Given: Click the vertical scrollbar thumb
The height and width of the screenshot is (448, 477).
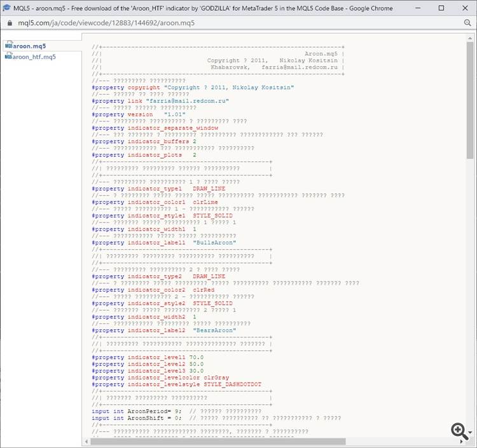Looking at the screenshot, I should click(x=470, y=102).
